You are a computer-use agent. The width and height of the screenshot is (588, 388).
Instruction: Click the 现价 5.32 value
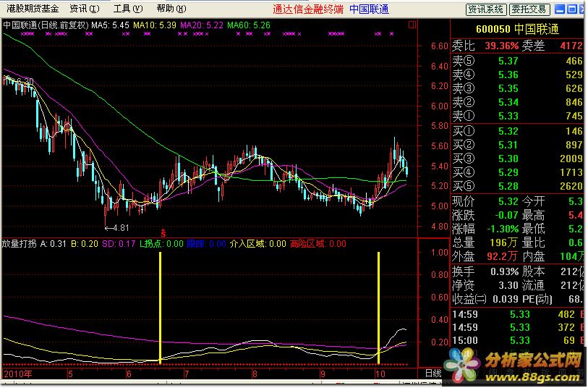coord(508,201)
